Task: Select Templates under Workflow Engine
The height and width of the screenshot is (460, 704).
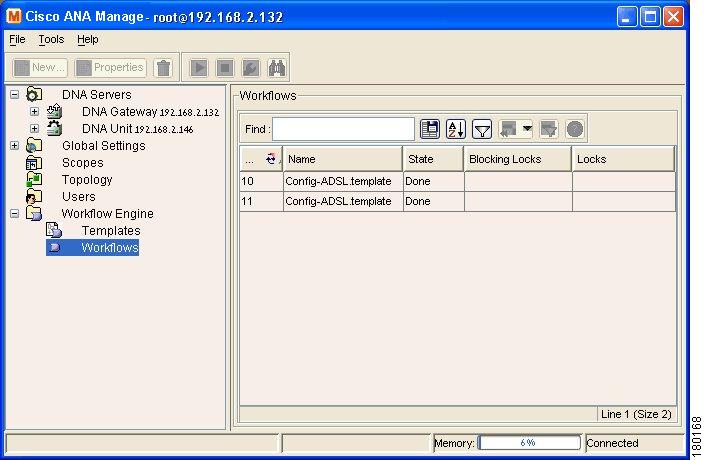Action: coord(111,231)
